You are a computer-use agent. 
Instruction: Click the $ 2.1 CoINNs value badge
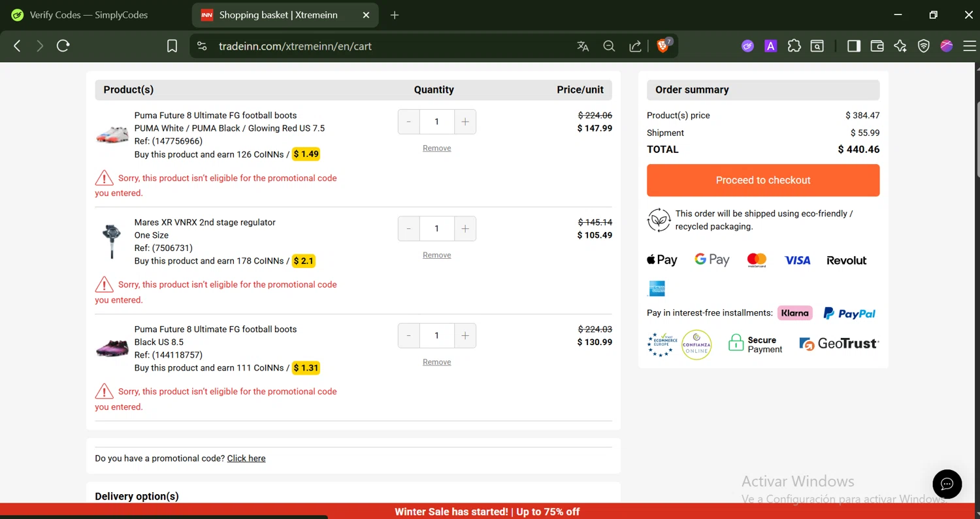coord(304,261)
